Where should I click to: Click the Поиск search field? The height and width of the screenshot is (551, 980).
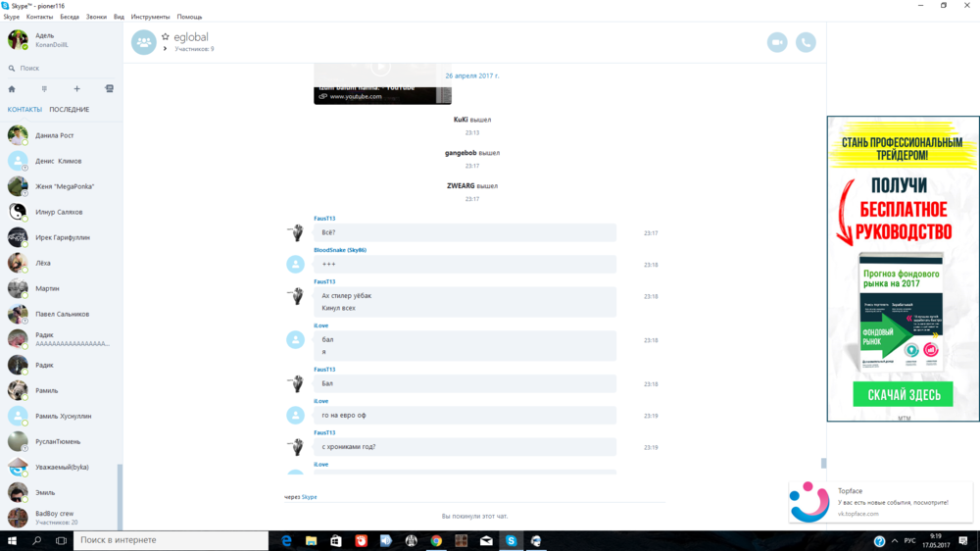point(59,68)
